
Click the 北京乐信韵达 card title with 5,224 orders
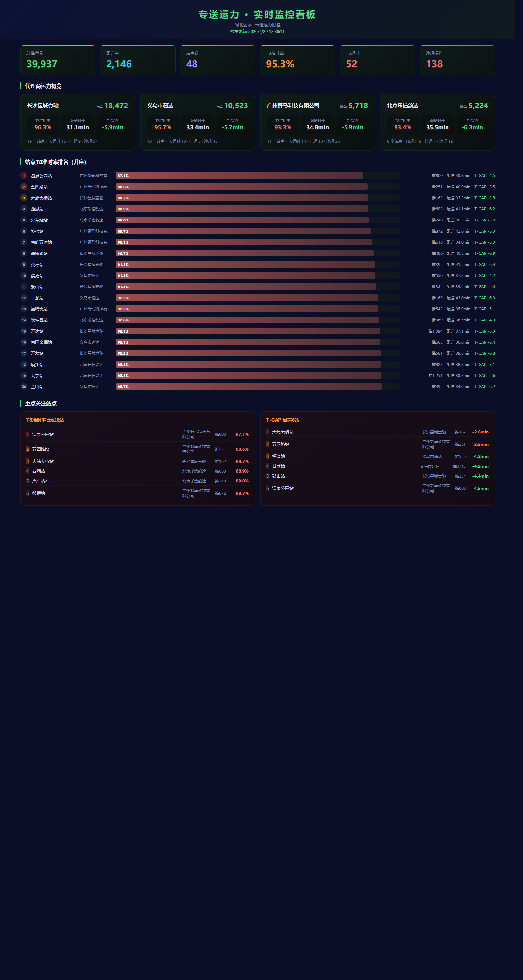(x=403, y=106)
